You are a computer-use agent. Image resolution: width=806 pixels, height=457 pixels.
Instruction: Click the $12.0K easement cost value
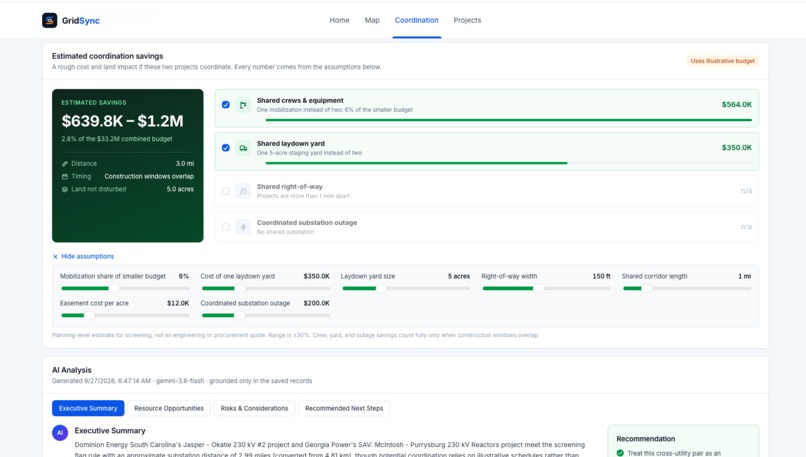click(x=178, y=303)
